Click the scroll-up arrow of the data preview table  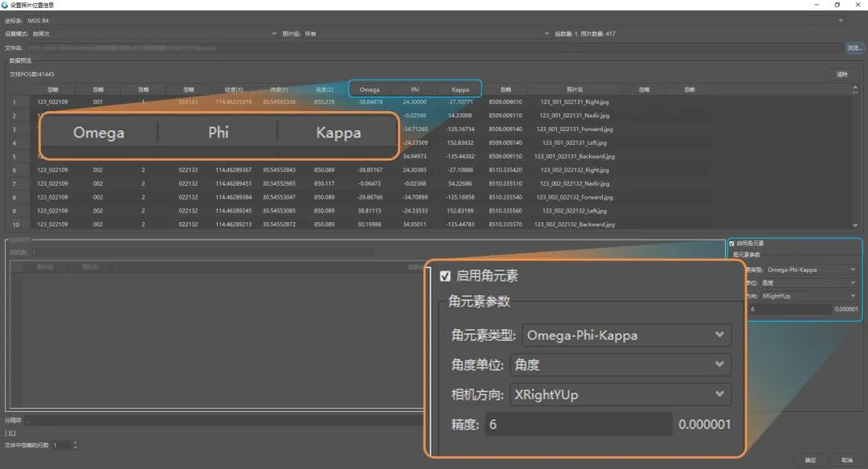tap(855, 88)
